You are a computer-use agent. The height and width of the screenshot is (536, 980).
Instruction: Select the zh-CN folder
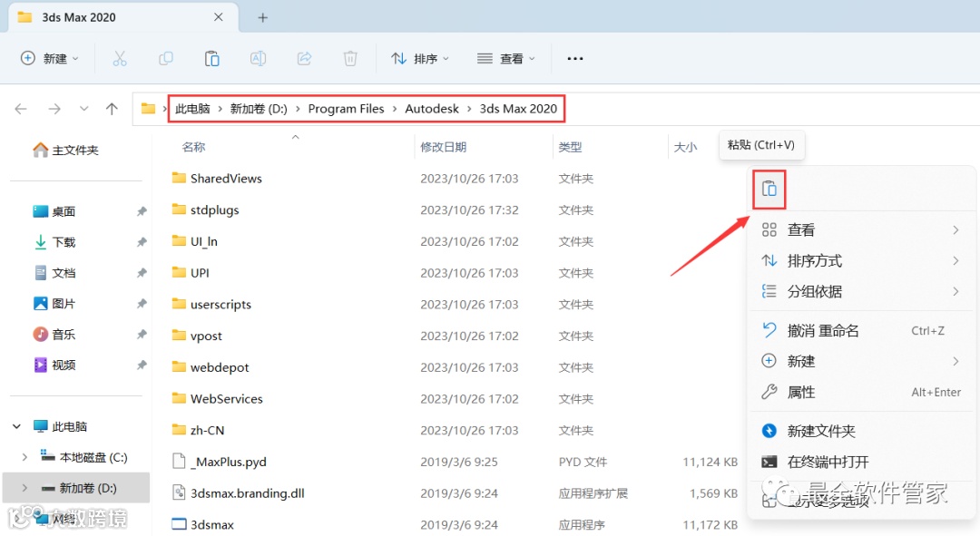pyautogui.click(x=198, y=431)
